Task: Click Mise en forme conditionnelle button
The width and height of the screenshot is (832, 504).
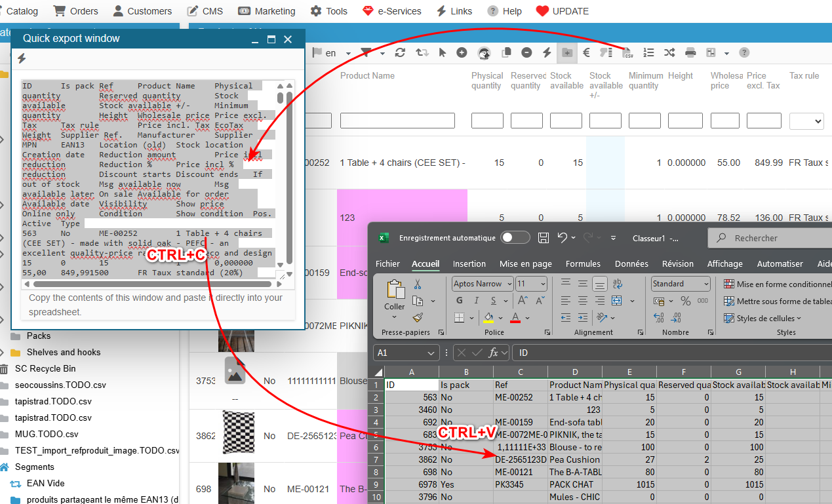Action: 777,284
